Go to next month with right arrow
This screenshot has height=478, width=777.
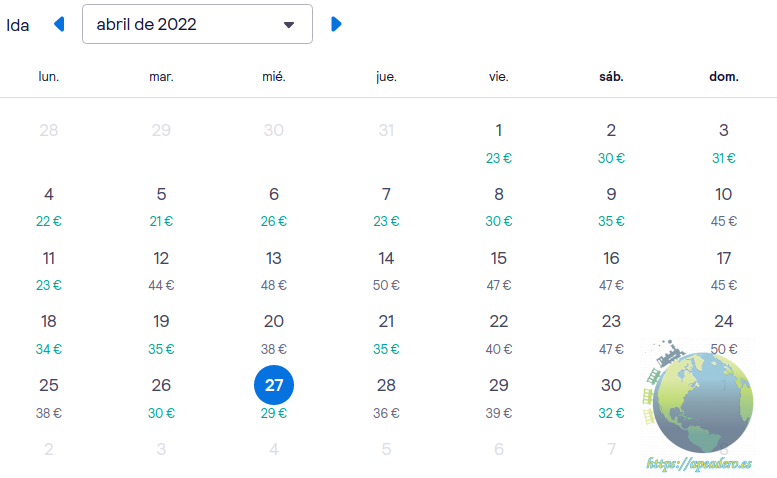point(336,24)
